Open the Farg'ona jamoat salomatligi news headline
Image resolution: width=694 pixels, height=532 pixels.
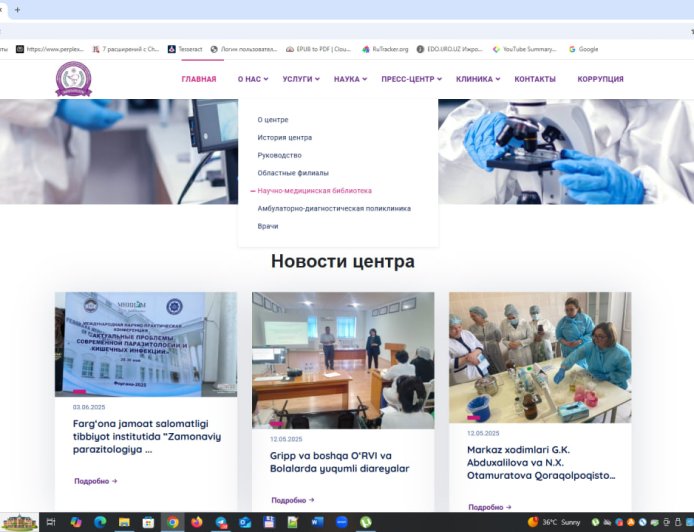[x=147, y=436]
